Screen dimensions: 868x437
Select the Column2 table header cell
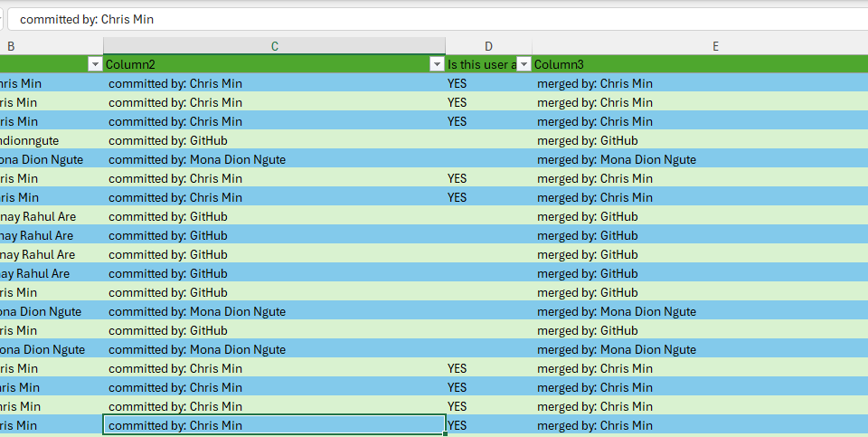pos(274,64)
